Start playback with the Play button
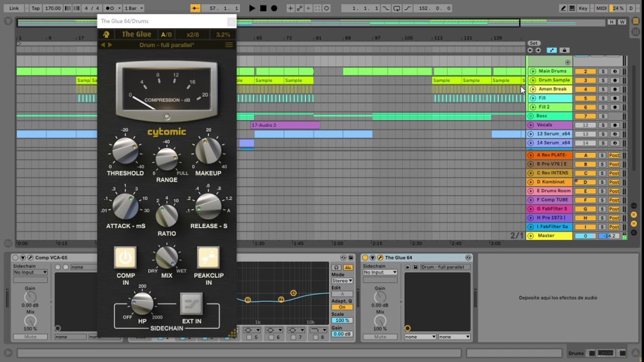This screenshot has width=644, height=362. coord(252,8)
